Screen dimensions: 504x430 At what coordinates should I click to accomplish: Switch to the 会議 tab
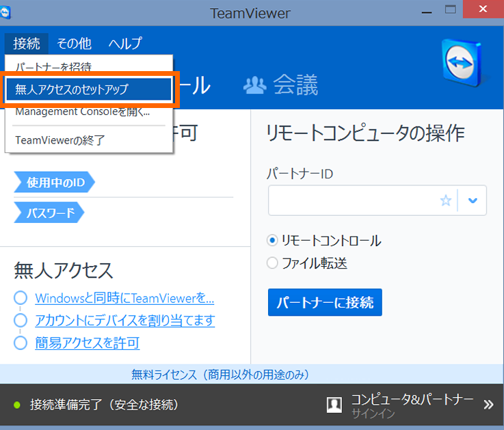coord(280,85)
